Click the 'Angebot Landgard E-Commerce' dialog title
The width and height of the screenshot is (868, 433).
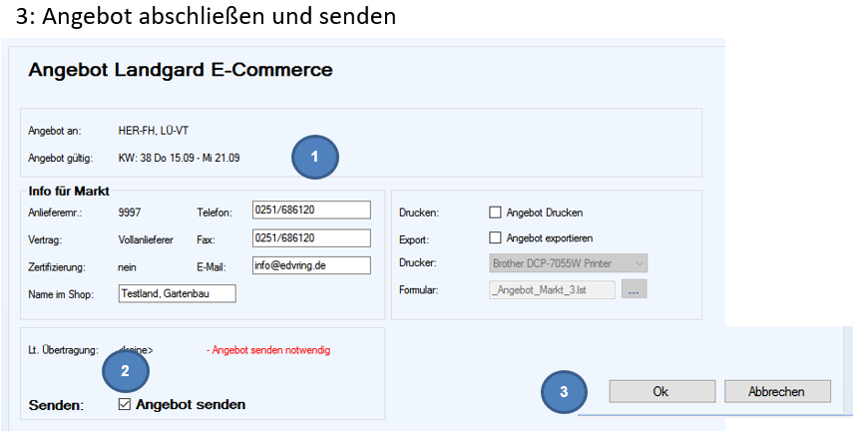click(180, 70)
